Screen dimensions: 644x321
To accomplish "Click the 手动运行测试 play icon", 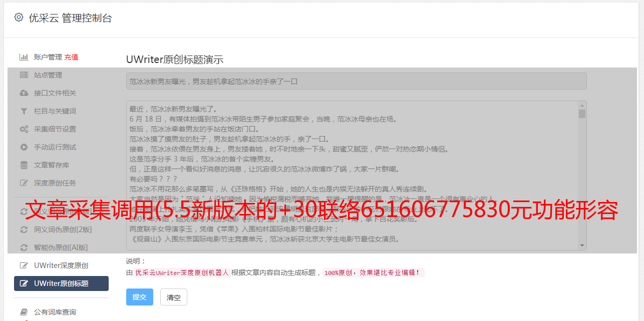I will [24, 147].
